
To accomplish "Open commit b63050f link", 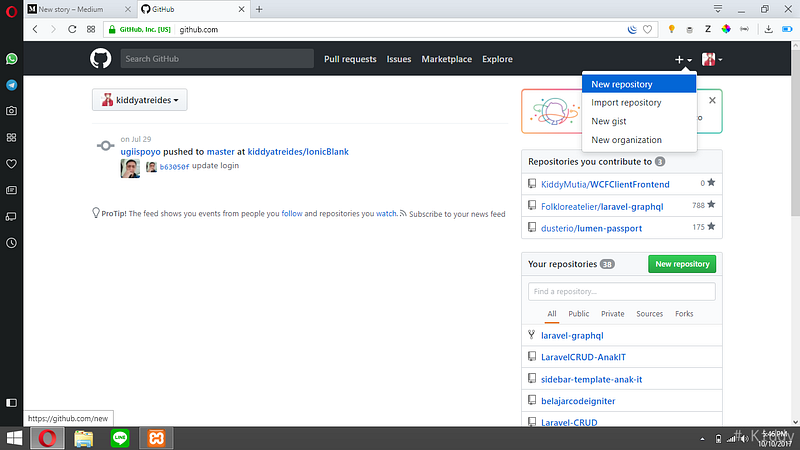I will pyautogui.click(x=174, y=166).
